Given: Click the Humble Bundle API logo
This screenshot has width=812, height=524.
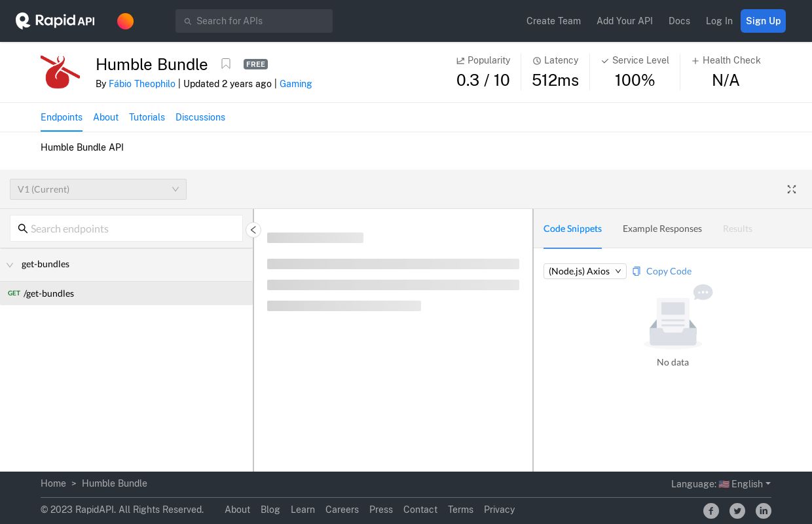Looking at the screenshot, I should coord(60,72).
